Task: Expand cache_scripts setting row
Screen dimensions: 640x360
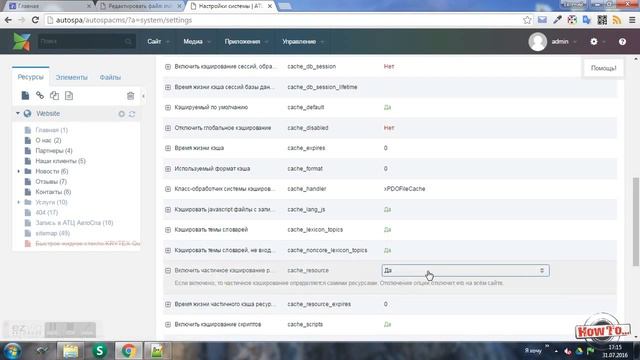Action: pos(168,324)
